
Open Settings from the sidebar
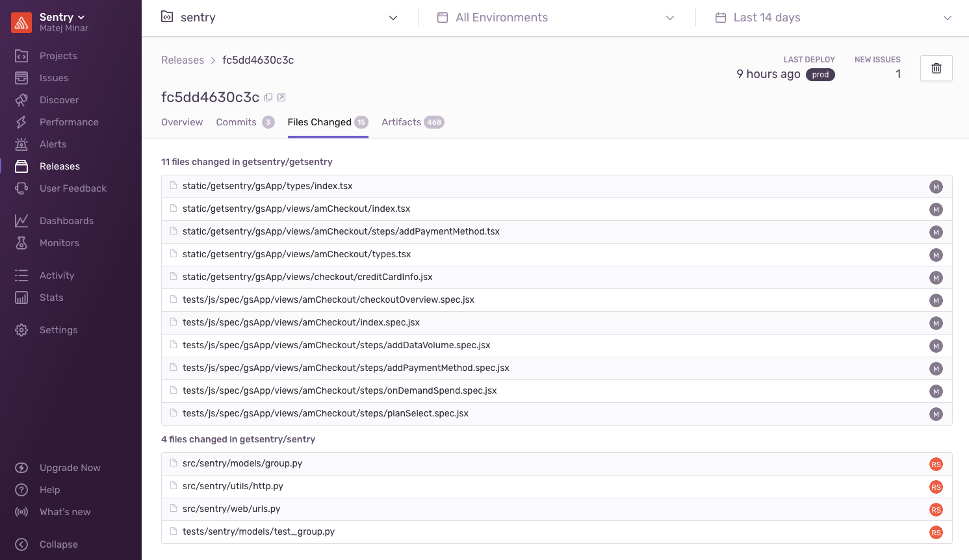point(58,330)
